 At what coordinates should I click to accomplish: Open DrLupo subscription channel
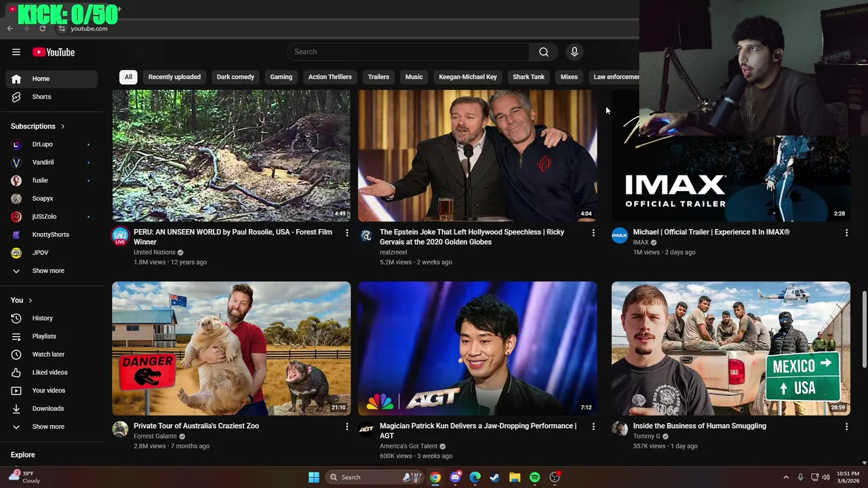point(52,144)
